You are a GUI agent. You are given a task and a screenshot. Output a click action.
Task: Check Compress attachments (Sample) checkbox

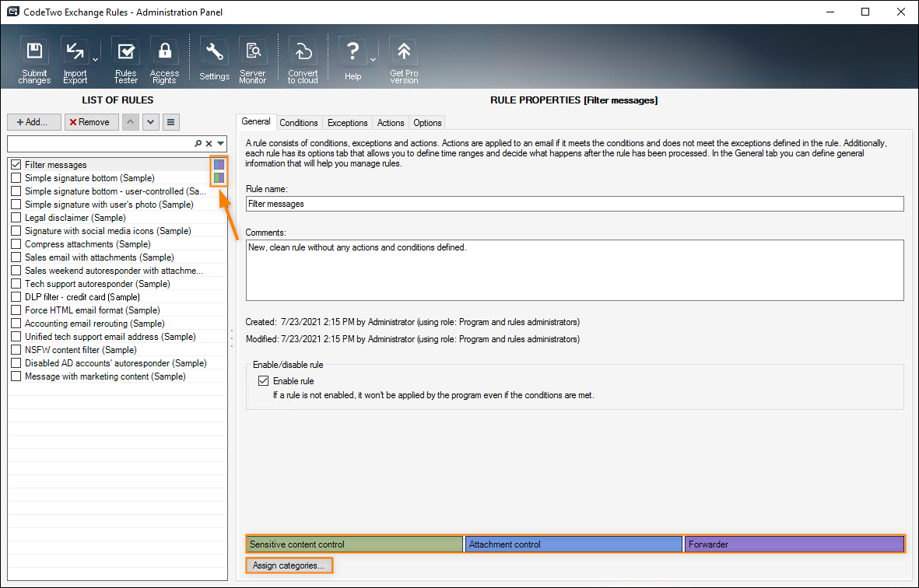pos(16,244)
